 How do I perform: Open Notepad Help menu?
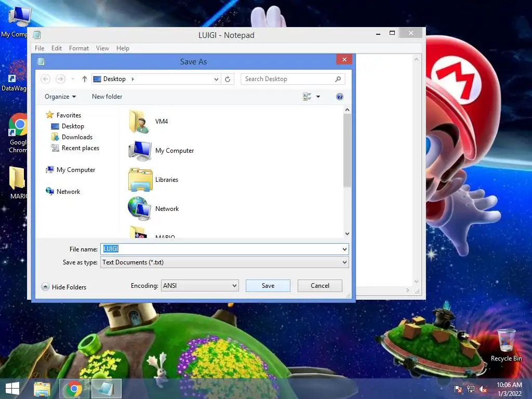[123, 48]
